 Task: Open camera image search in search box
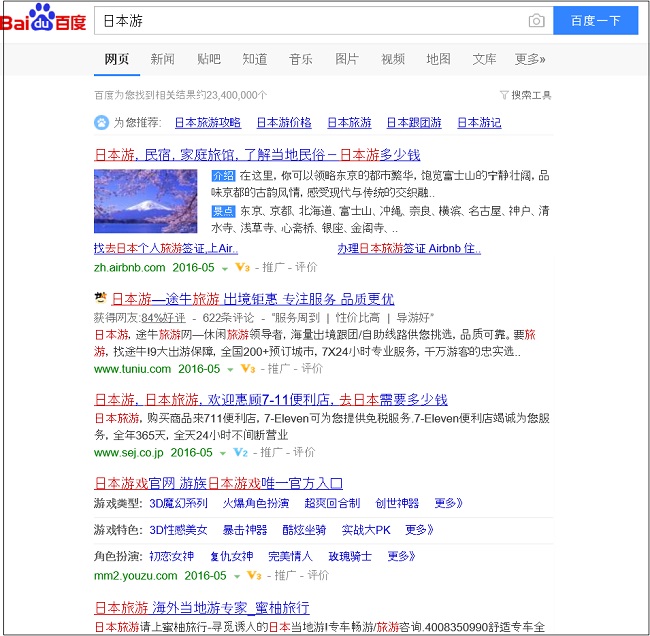pyautogui.click(x=537, y=21)
